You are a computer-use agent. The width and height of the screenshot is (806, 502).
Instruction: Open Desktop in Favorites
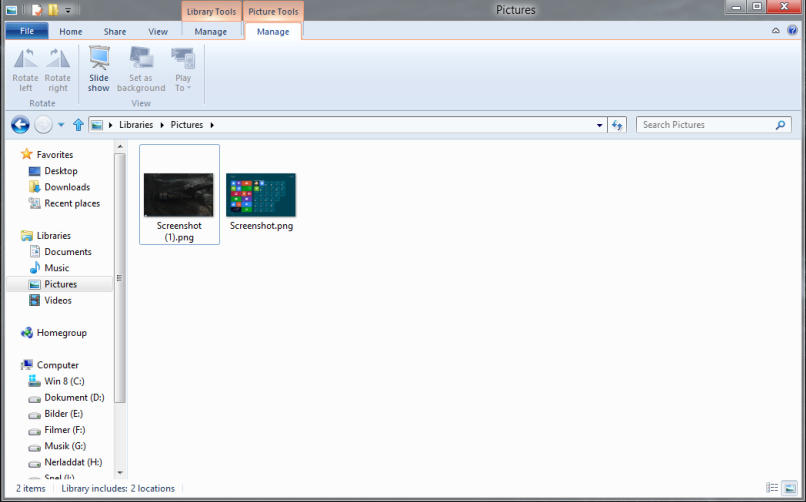[x=61, y=171]
